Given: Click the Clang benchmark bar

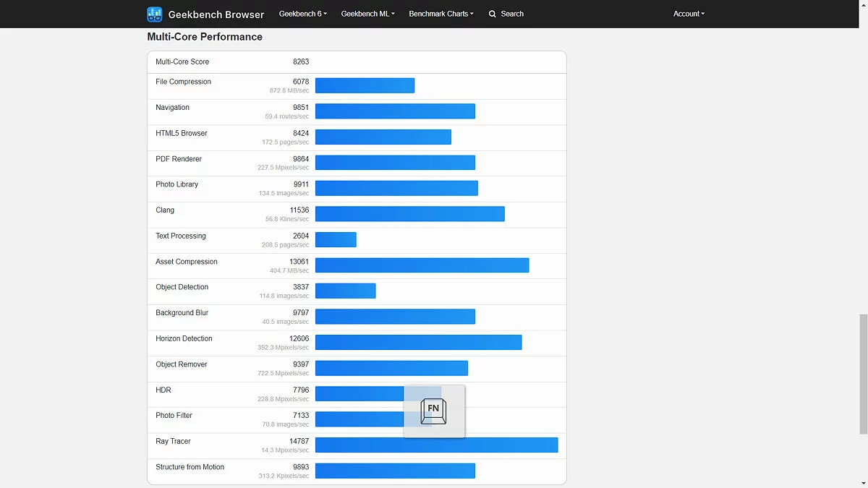Looking at the screenshot, I should (x=409, y=214).
